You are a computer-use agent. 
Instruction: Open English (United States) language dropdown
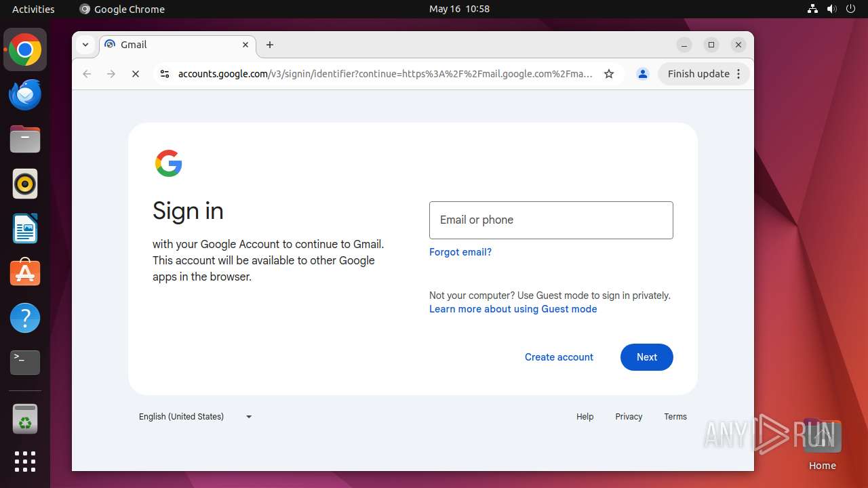point(195,417)
